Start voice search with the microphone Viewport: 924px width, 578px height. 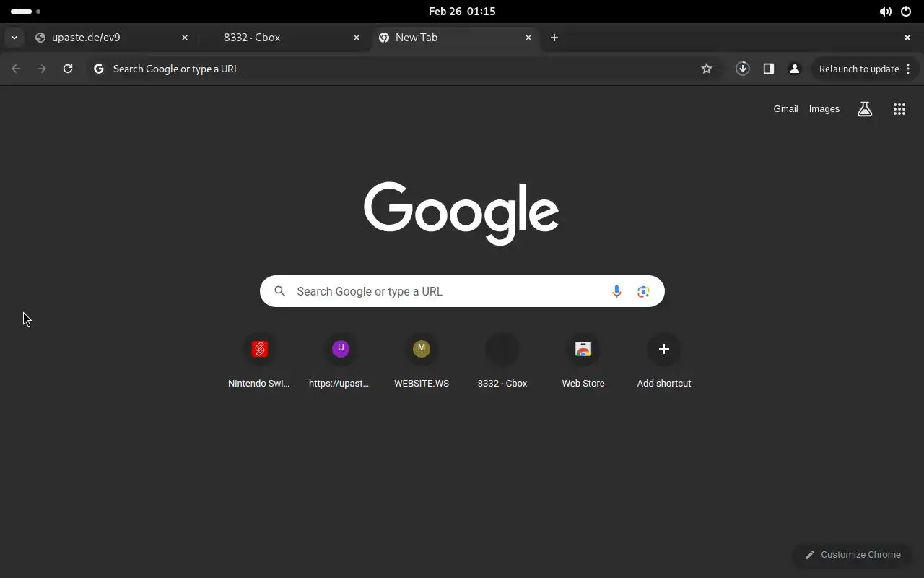pos(616,291)
